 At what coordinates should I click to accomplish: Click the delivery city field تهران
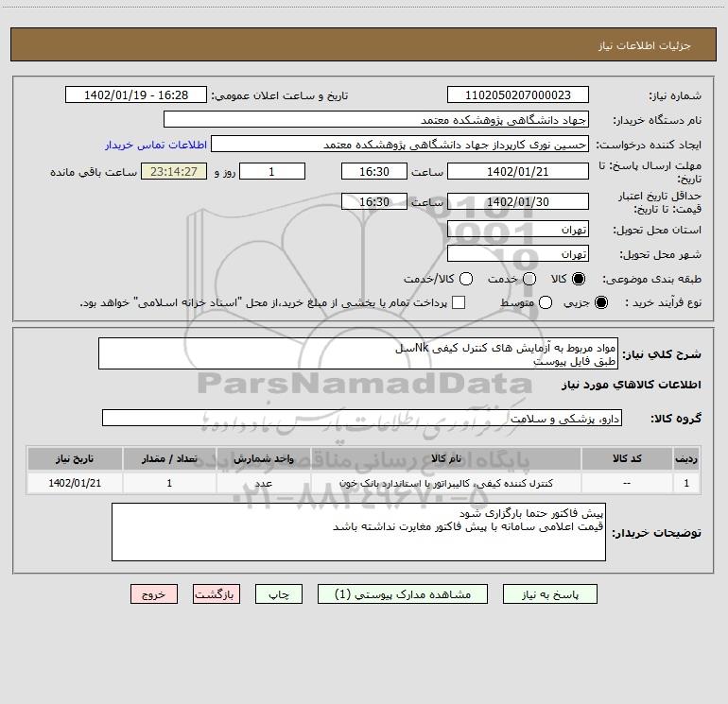pos(518,253)
